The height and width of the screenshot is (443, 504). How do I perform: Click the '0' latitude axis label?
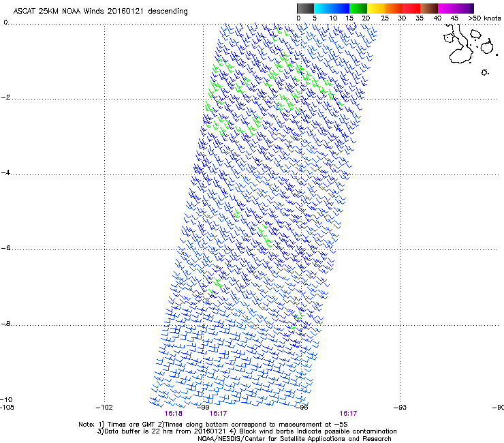[x=5, y=22]
